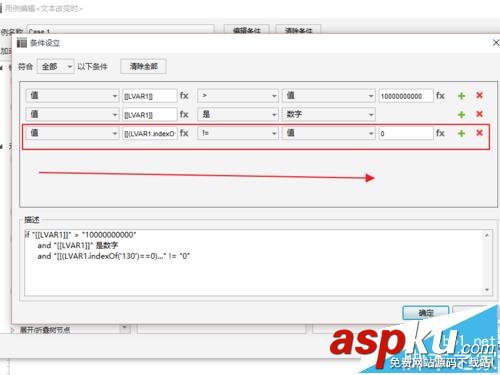Open third row's left 值 type dropdown
This screenshot has height=375, width=500.
coord(72,133)
